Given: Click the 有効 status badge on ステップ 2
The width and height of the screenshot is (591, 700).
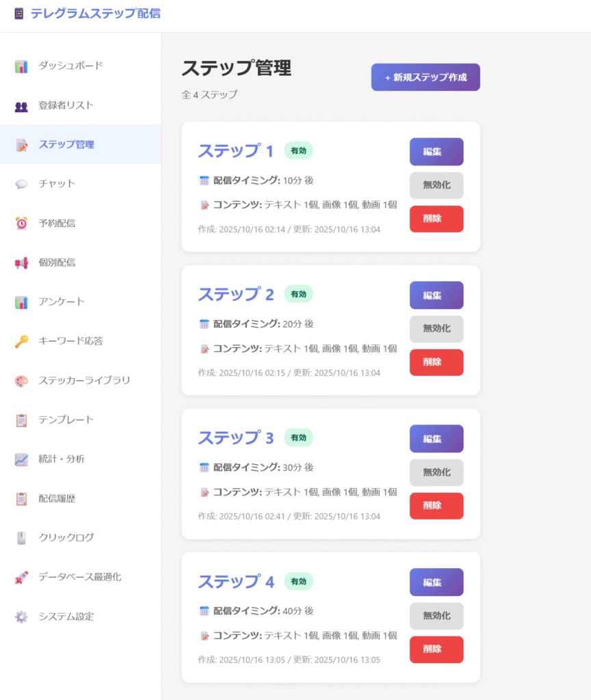Looking at the screenshot, I should (298, 294).
